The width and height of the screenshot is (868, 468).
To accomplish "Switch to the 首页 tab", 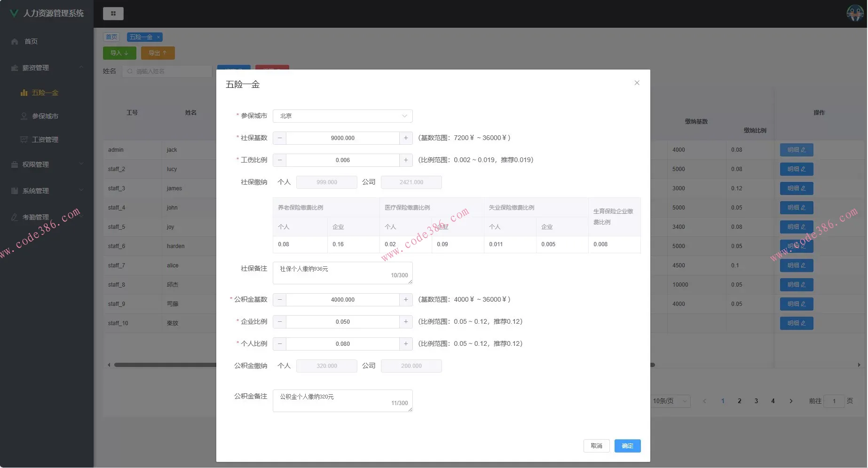I will (111, 37).
